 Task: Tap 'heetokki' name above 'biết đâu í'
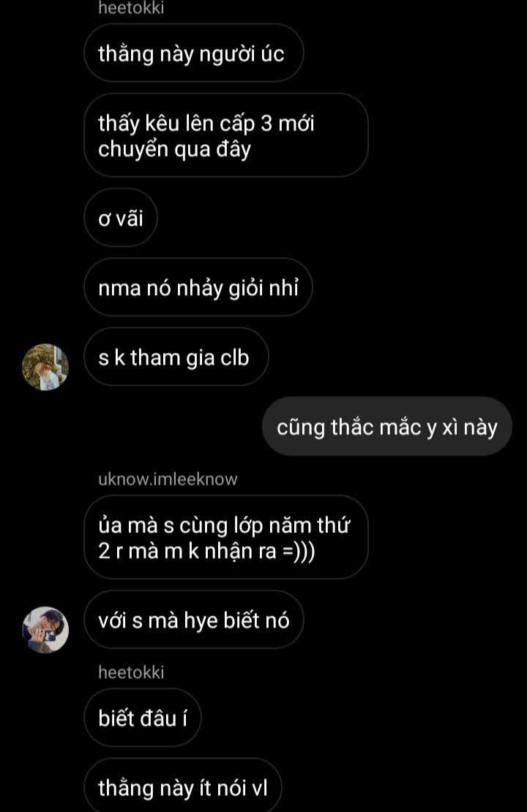pyautogui.click(x=131, y=672)
